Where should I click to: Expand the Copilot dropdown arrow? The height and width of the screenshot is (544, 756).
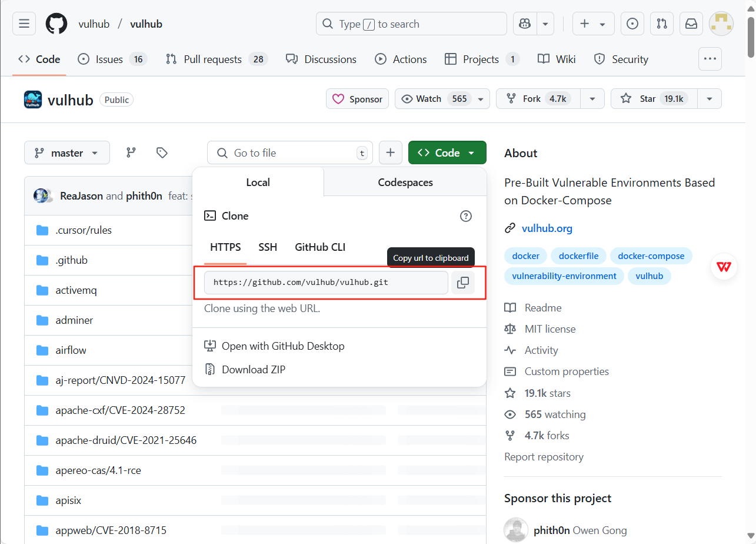pos(545,24)
